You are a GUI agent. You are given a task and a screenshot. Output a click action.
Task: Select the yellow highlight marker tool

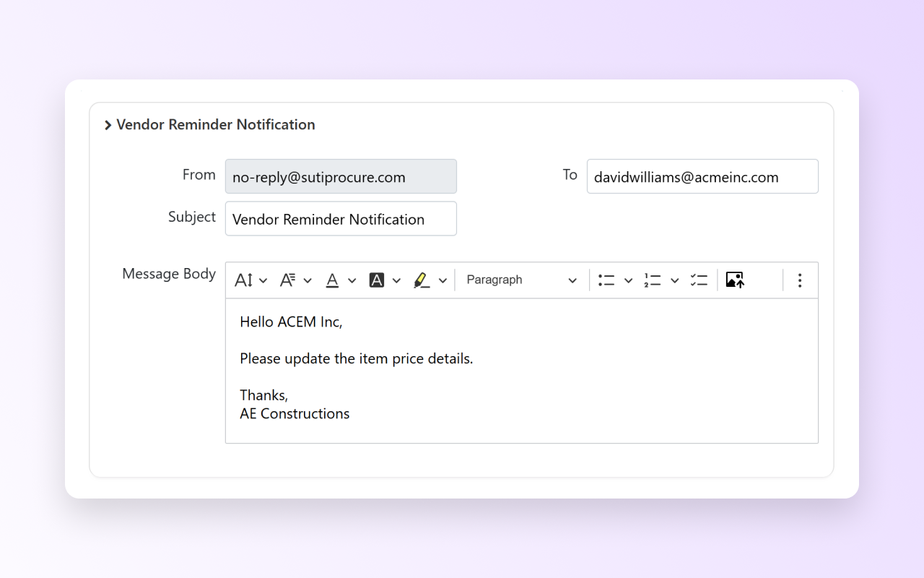tap(422, 280)
